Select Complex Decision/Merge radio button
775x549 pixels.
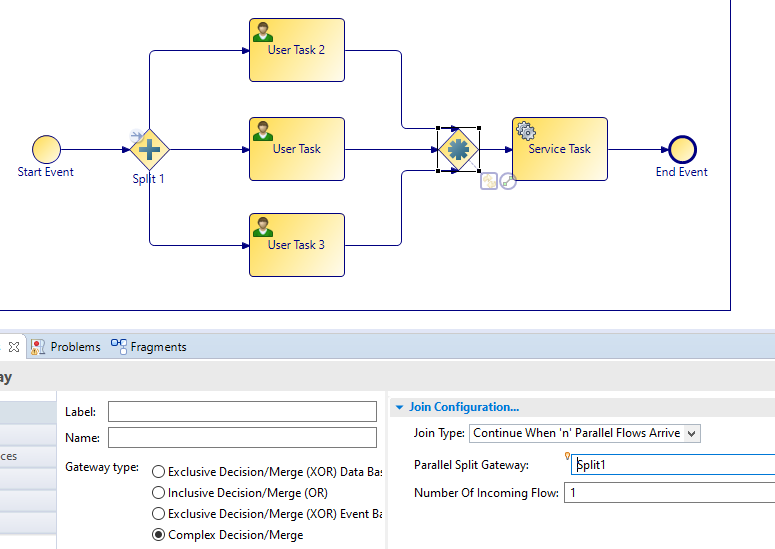[x=158, y=535]
